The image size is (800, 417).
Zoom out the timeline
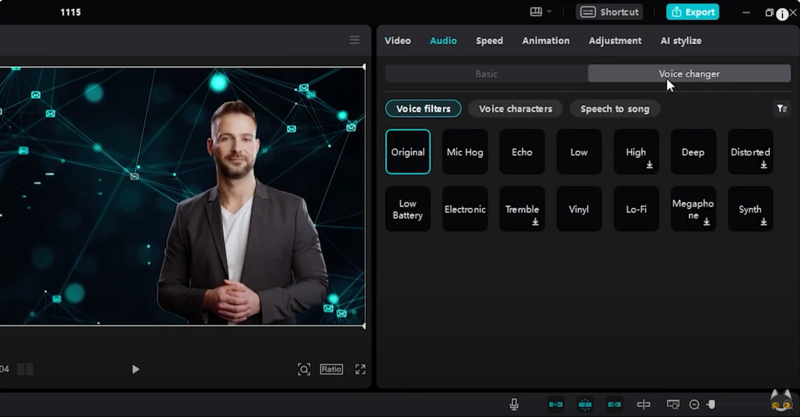(694, 405)
